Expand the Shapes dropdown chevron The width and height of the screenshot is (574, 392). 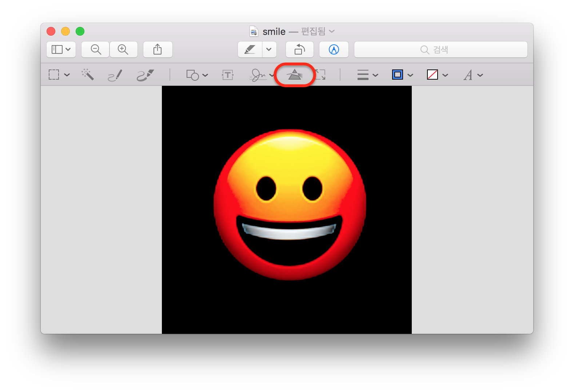click(205, 75)
